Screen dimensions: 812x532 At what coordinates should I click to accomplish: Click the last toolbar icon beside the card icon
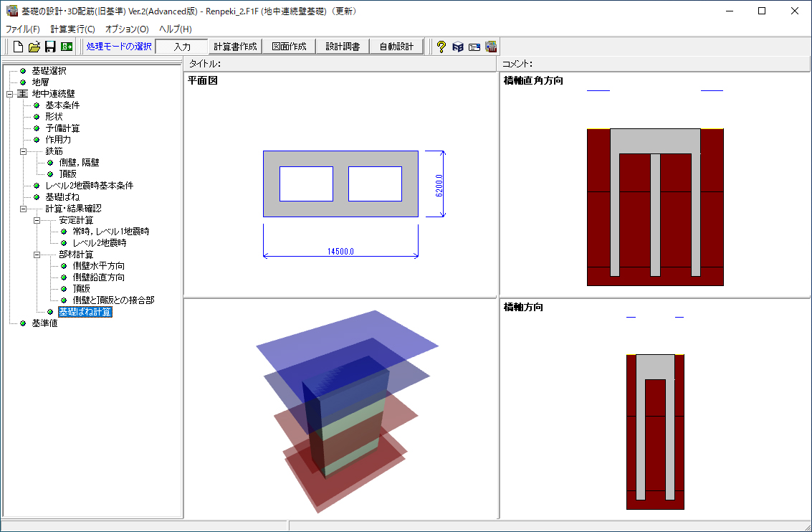[x=491, y=47]
